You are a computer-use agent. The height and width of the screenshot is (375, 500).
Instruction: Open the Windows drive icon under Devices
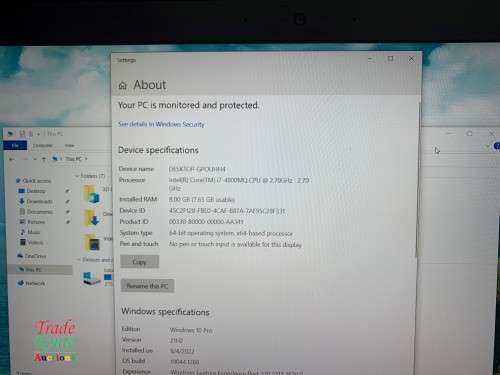(91, 278)
